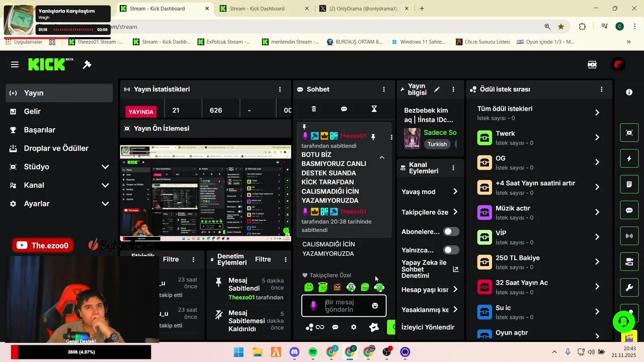644x362 pixels.
Task: Click in the Bir mesaj gönderin field
Action: click(x=344, y=306)
